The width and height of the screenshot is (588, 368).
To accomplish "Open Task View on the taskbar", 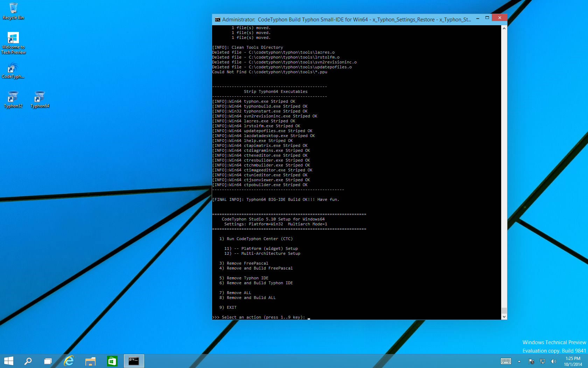I will coord(48,361).
